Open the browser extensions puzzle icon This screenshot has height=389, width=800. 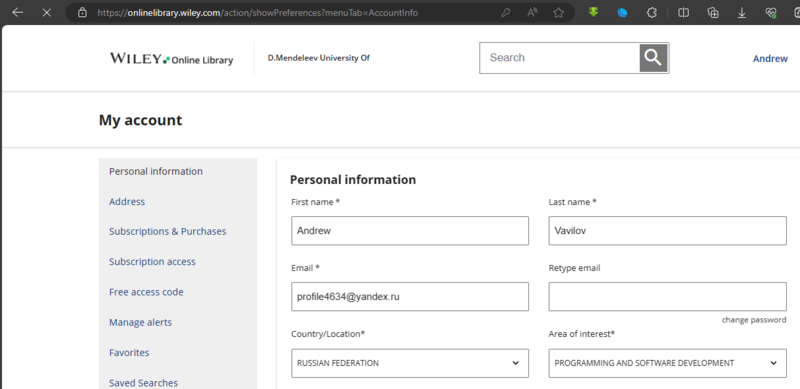coord(652,13)
